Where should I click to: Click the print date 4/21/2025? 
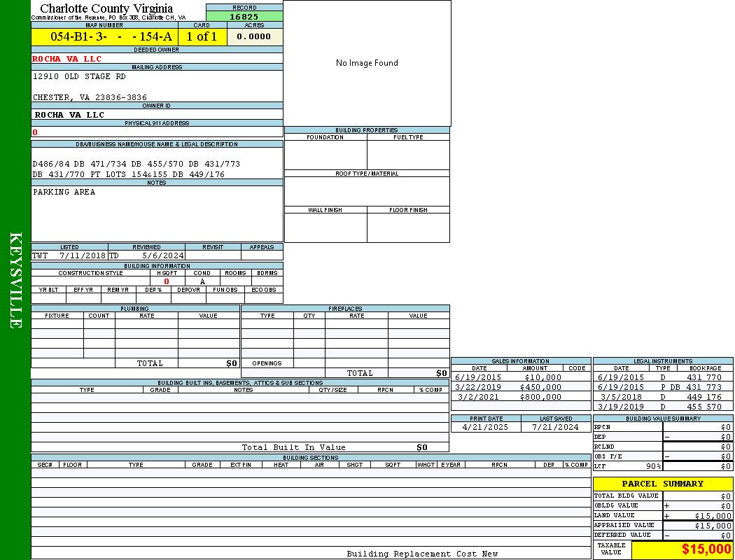(486, 427)
